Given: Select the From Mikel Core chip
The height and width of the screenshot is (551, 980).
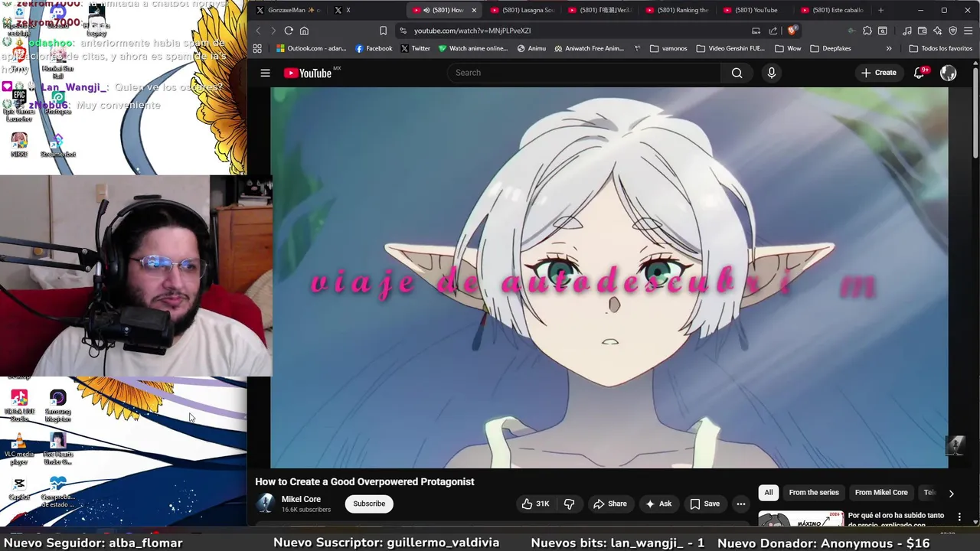Looking at the screenshot, I should click(881, 492).
